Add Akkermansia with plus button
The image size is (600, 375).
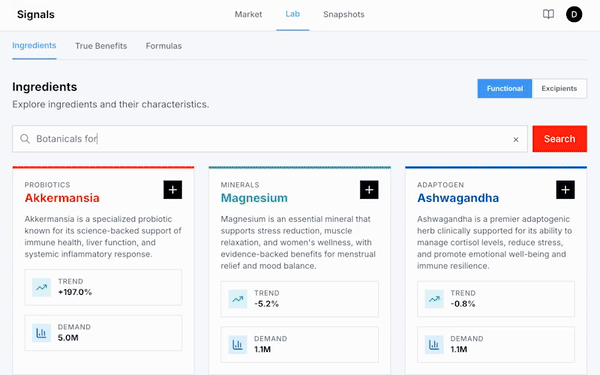173,190
